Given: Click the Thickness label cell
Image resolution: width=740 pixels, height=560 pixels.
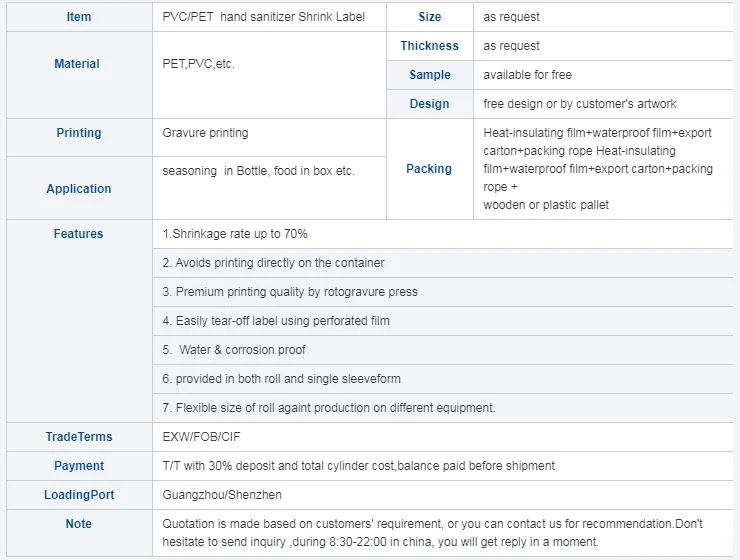Looking at the screenshot, I should pos(430,46).
